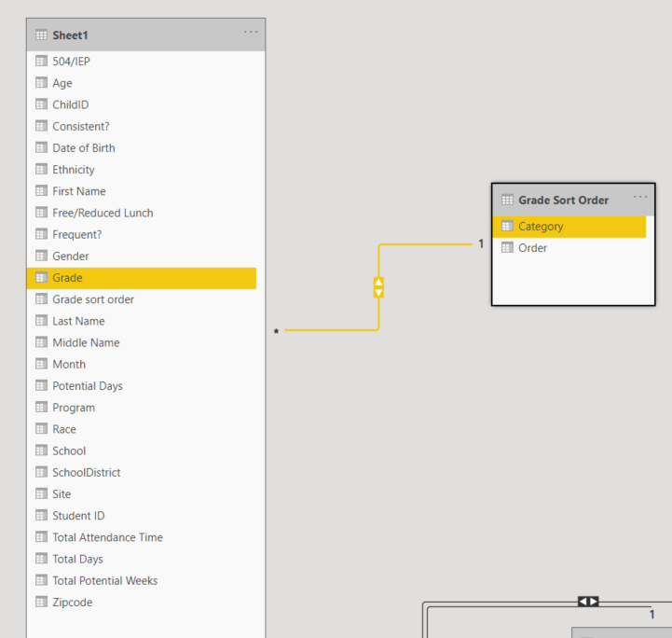Click the column icon next to Consistent?

click(41, 126)
